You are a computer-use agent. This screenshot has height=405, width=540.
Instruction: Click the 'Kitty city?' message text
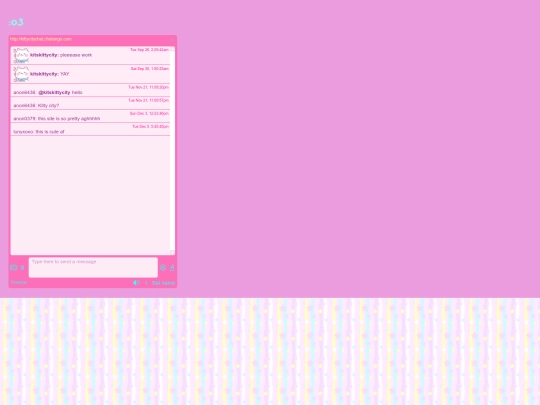48,106
